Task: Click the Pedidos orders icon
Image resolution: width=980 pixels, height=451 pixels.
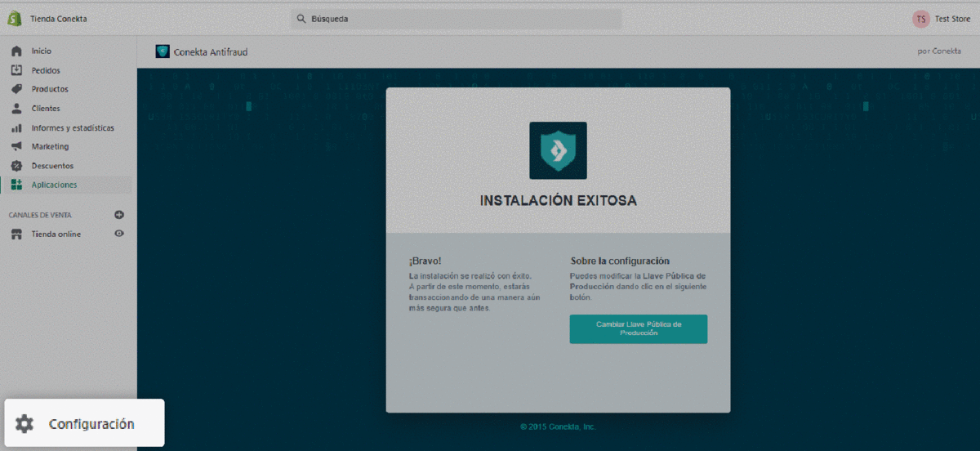Action: pos(16,70)
